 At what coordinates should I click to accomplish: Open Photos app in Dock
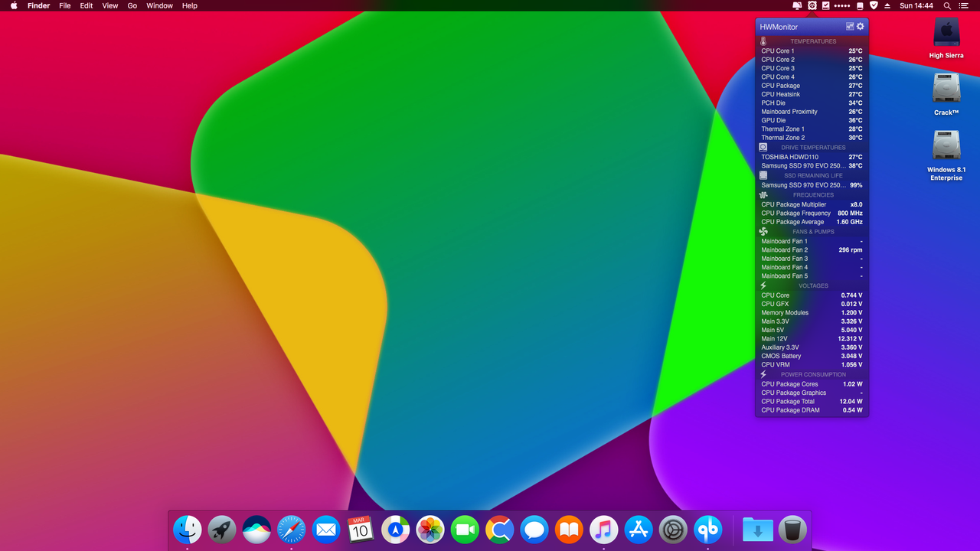coord(430,530)
